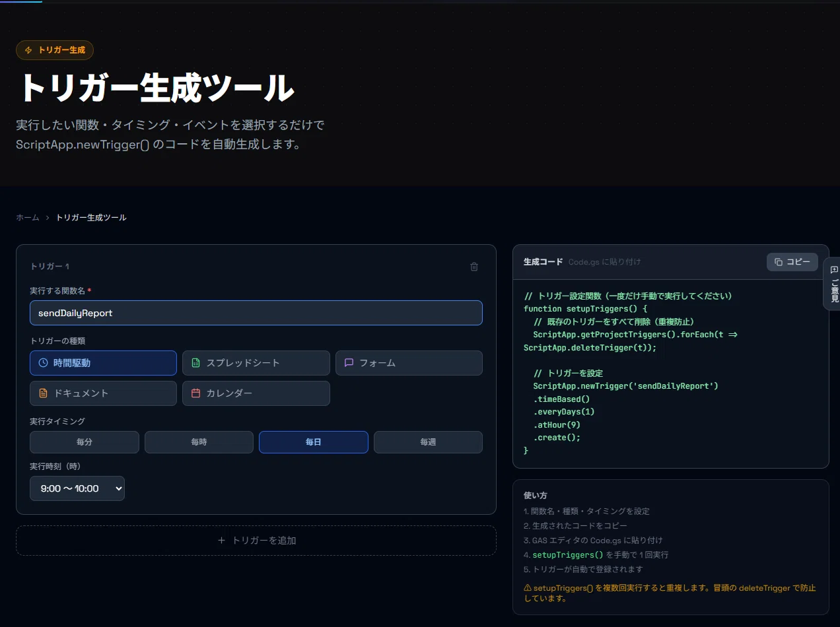Click the 実行タイミング label
The width and height of the screenshot is (840, 627).
coord(57,421)
